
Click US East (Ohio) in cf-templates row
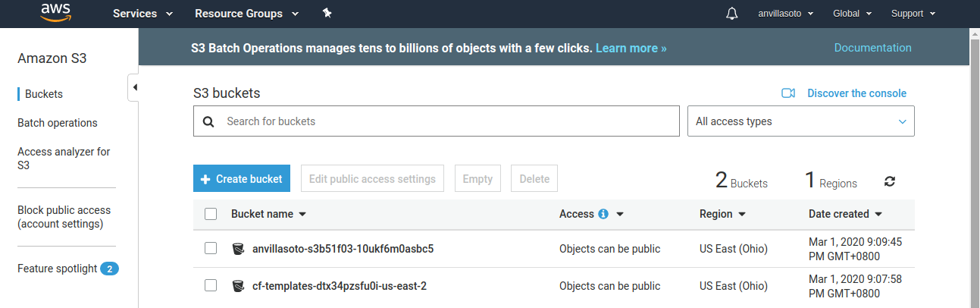point(734,286)
